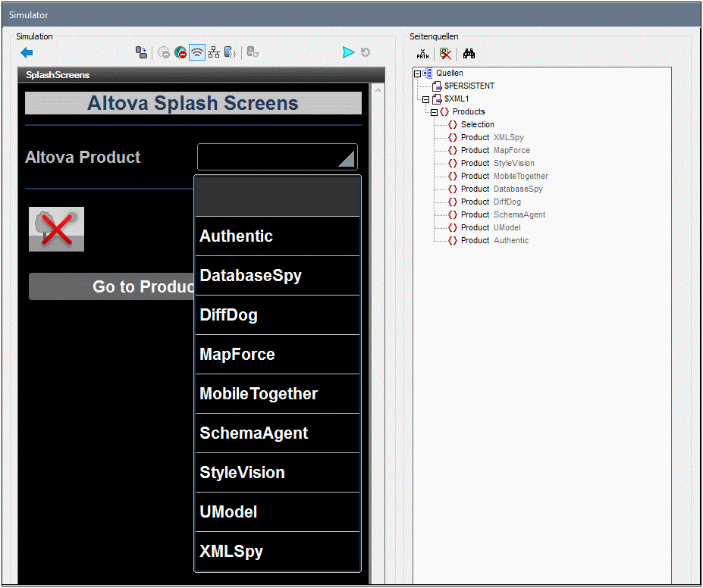Collapse the $XML1 tree node
Image resolution: width=703 pixels, height=588 pixels.
pos(425,99)
